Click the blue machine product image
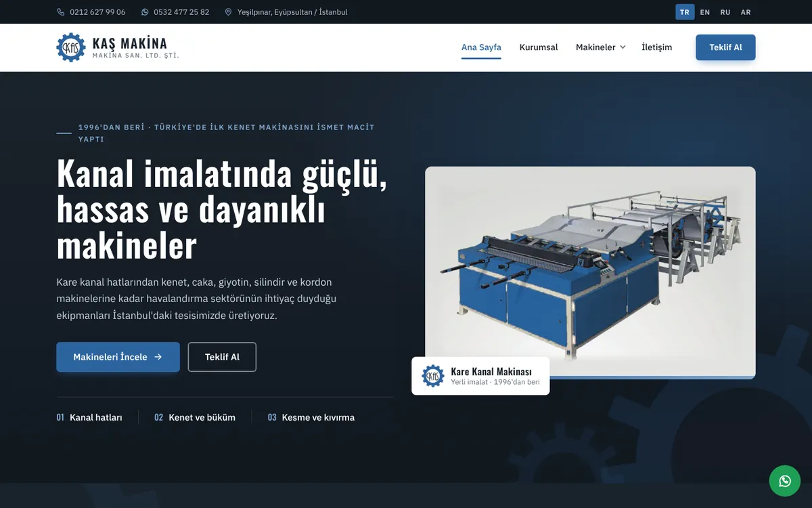The image size is (812, 508). [x=590, y=272]
